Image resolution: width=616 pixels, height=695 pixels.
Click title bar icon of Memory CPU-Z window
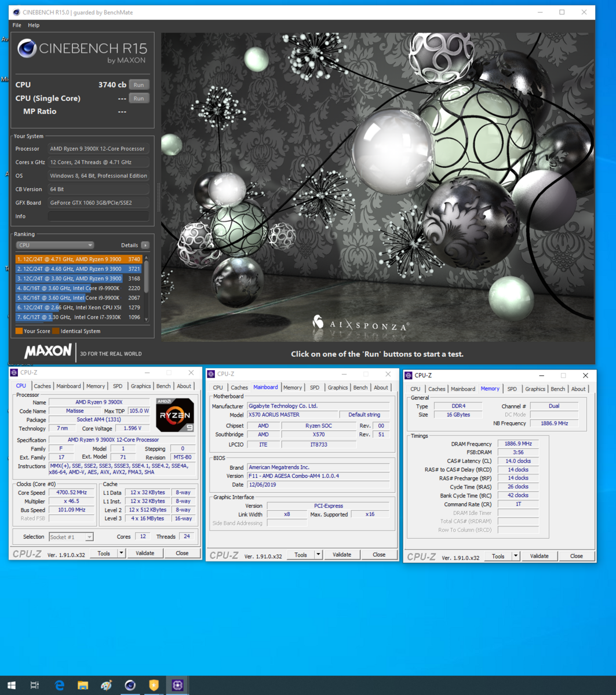pyautogui.click(x=409, y=375)
